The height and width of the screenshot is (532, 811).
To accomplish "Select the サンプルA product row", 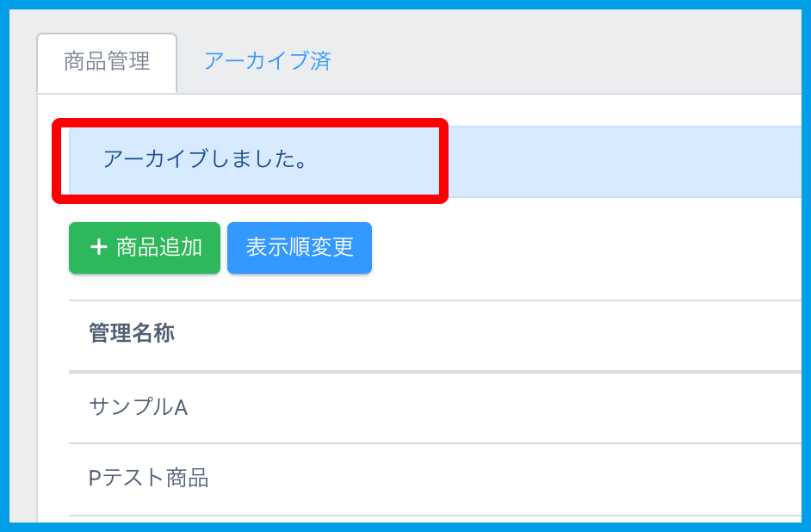I will [138, 407].
